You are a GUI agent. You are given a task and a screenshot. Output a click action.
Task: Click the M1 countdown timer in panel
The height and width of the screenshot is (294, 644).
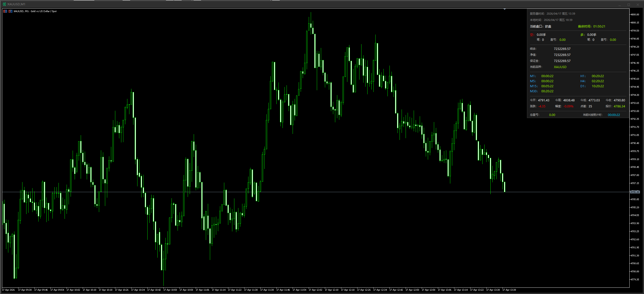coord(547,76)
